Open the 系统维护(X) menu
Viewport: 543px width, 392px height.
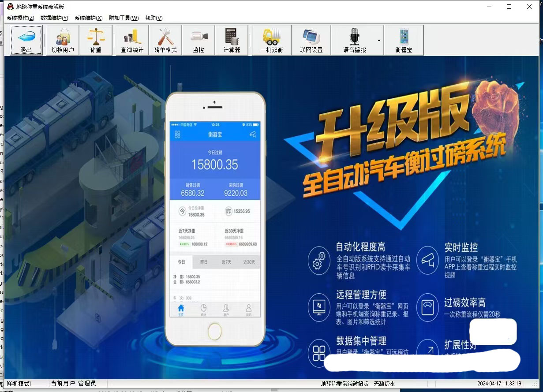pyautogui.click(x=88, y=18)
